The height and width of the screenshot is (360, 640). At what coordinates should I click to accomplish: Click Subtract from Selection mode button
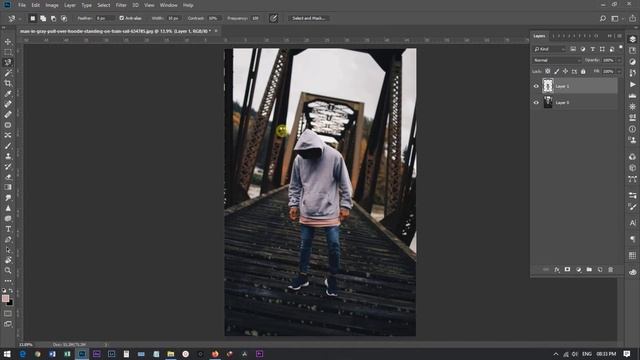[53, 18]
